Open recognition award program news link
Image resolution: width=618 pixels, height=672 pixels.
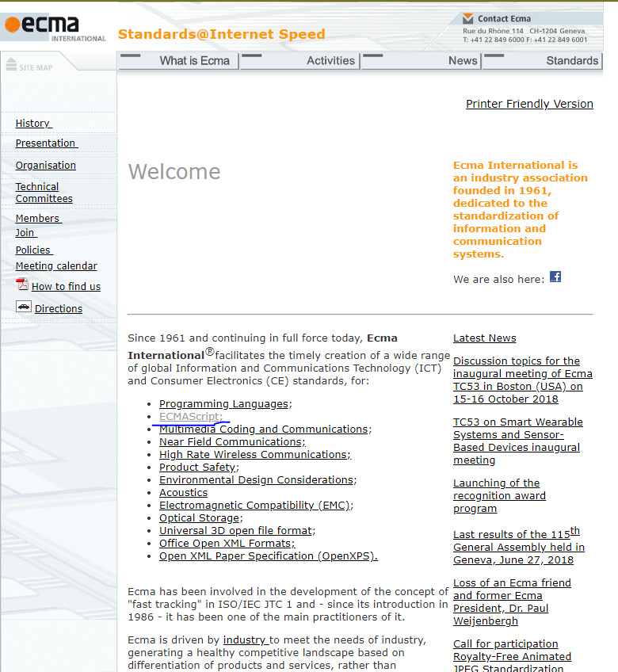(500, 496)
